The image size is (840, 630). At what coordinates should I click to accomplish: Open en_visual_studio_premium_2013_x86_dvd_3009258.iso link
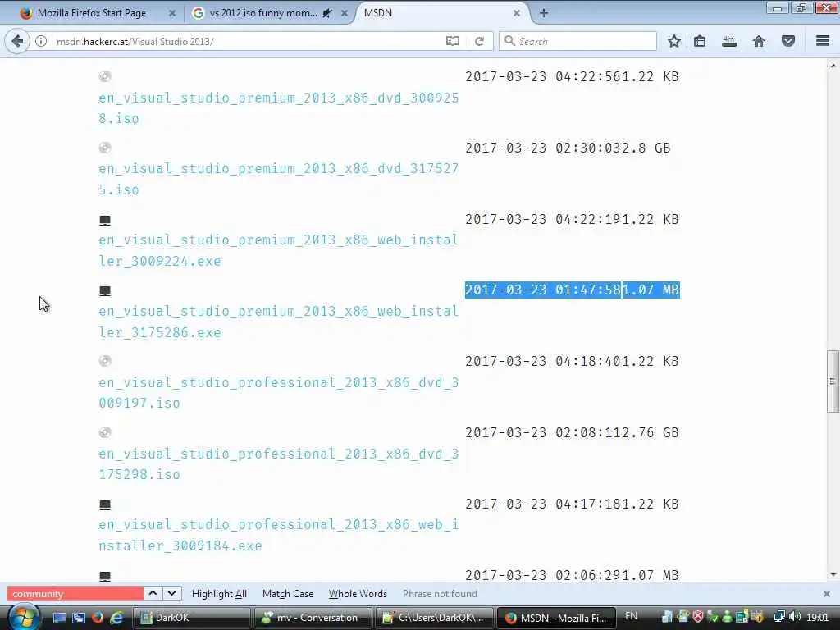(x=279, y=108)
